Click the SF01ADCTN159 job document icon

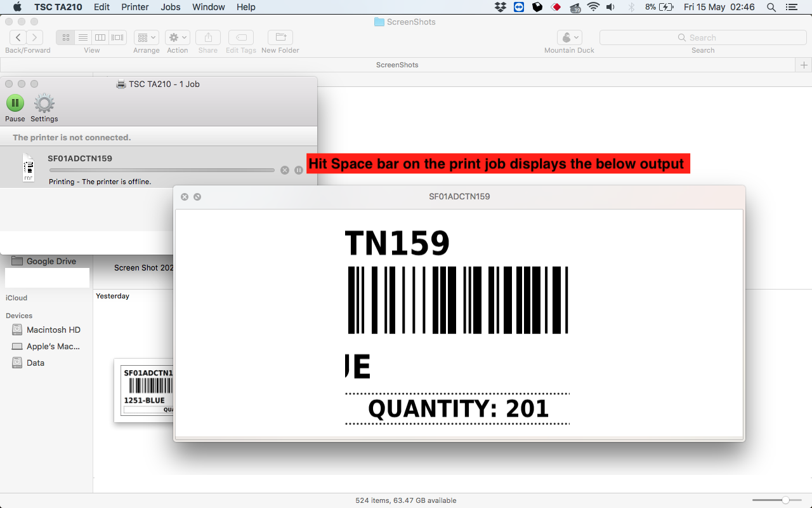point(28,167)
